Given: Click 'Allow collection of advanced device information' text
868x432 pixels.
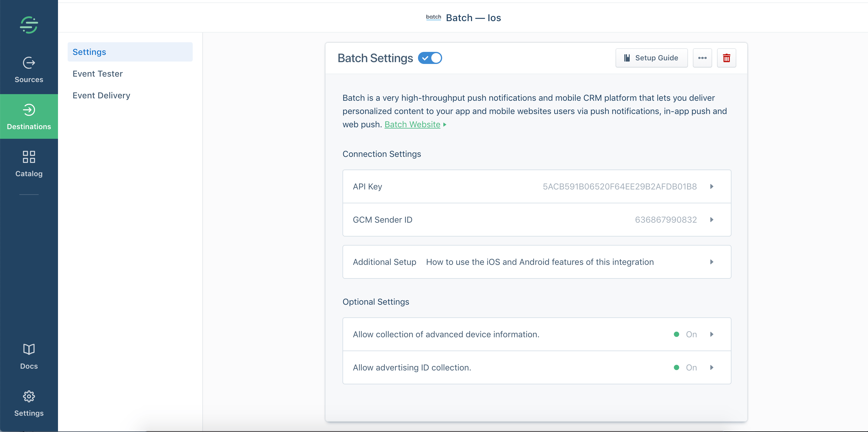Looking at the screenshot, I should tap(446, 335).
